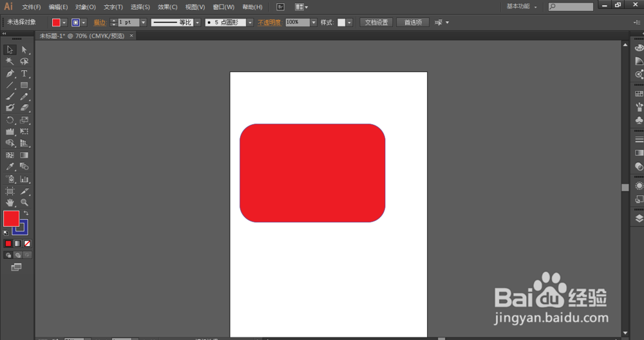
Task: Click the 首选项 button
Action: 413,23
